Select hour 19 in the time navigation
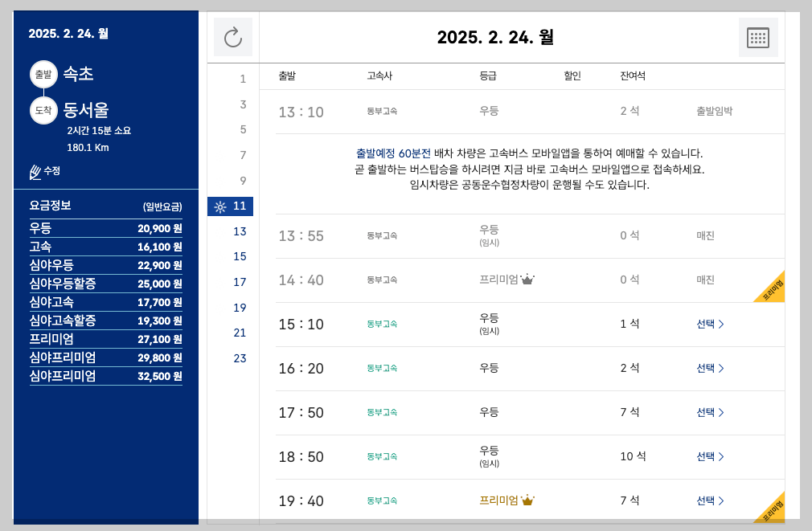Viewport: 812px width, 531px height. (239, 308)
